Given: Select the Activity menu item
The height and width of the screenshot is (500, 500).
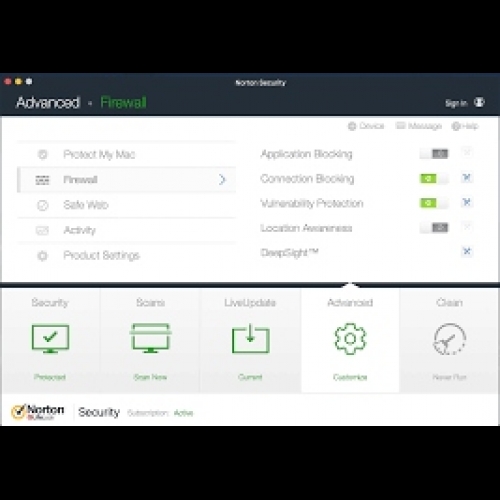Looking at the screenshot, I should [127, 230].
